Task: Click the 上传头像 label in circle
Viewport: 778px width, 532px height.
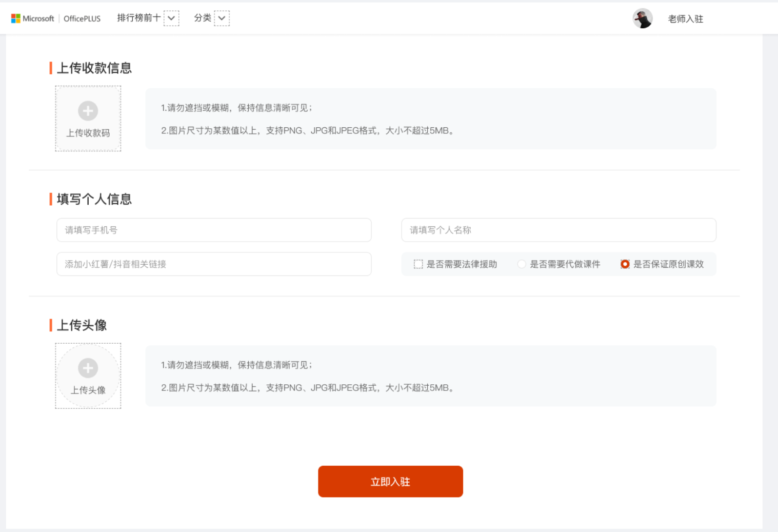Action: point(88,390)
